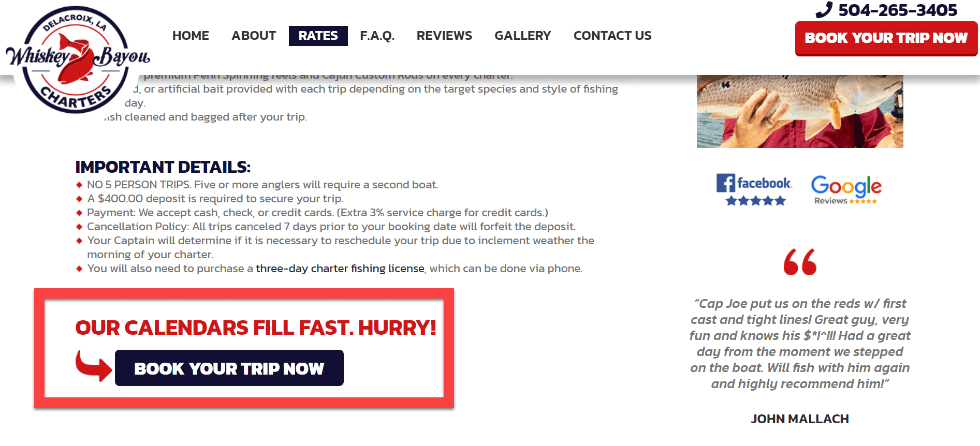Open the F.A.Q. menu item

(x=377, y=36)
